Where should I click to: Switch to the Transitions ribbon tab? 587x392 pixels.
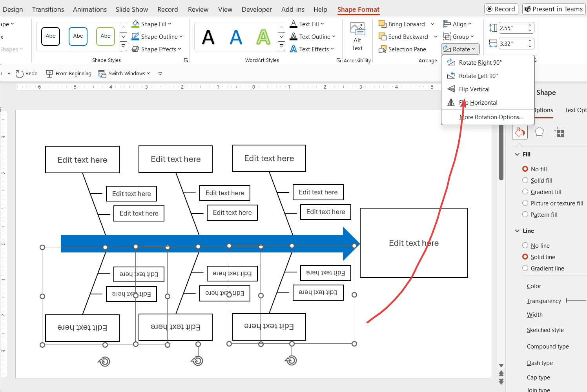pyautogui.click(x=48, y=9)
